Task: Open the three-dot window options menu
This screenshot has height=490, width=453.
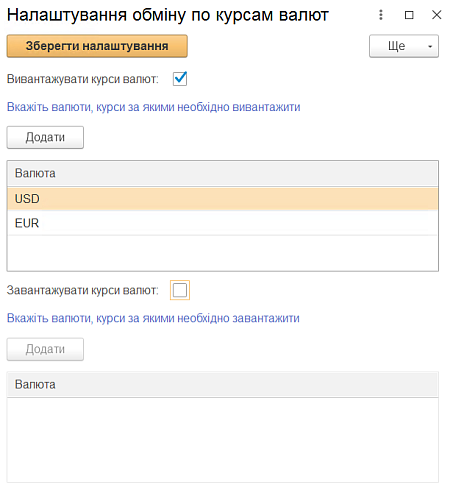Action: tap(381, 15)
